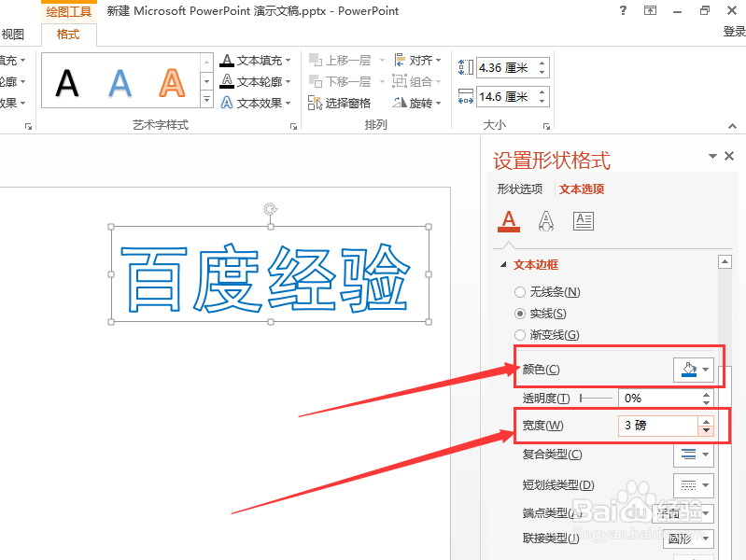Image resolution: width=746 pixels, height=560 pixels.
Task: Collapse the ribbon with the chevron
Action: click(732, 126)
